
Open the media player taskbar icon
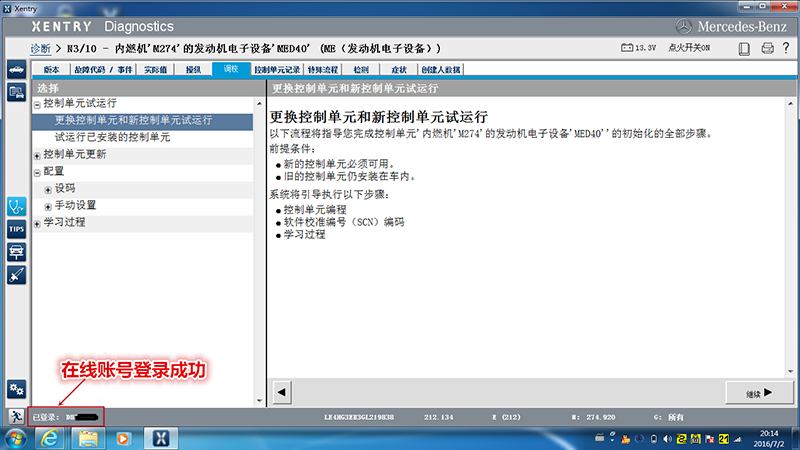[123, 439]
